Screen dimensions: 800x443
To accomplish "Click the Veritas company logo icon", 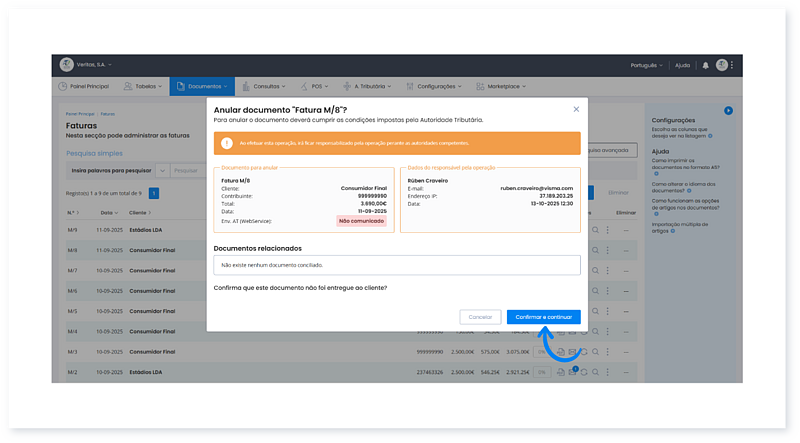I will coord(66,65).
